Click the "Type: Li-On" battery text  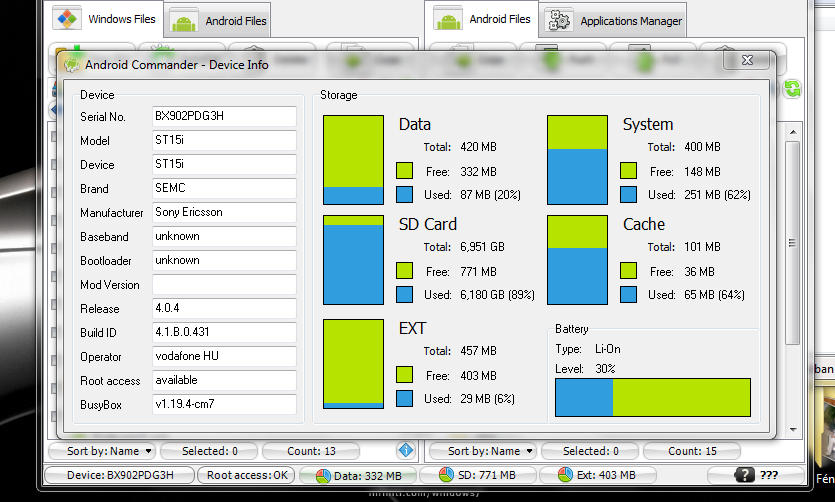(x=588, y=349)
